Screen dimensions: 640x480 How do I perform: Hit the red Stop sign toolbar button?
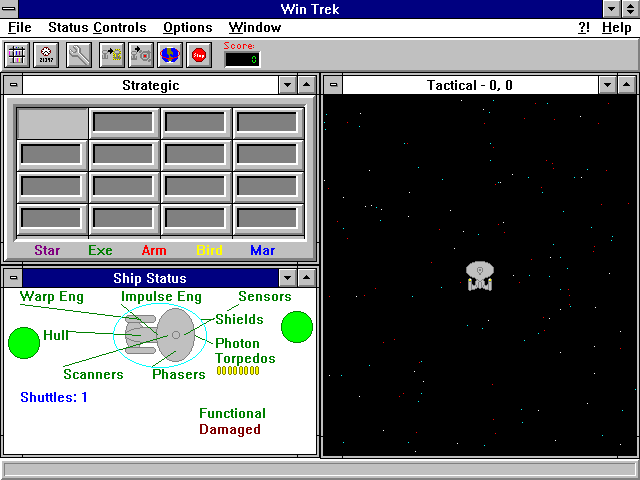point(199,55)
